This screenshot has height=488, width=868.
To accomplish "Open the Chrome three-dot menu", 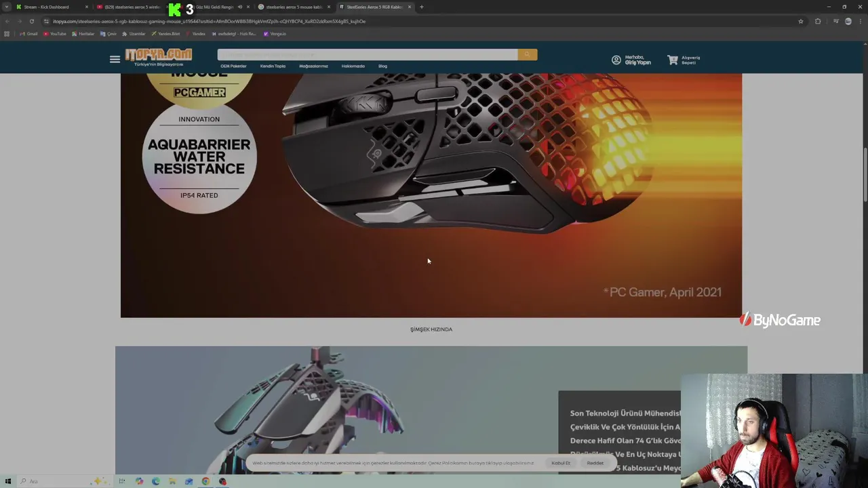I will coord(861,21).
